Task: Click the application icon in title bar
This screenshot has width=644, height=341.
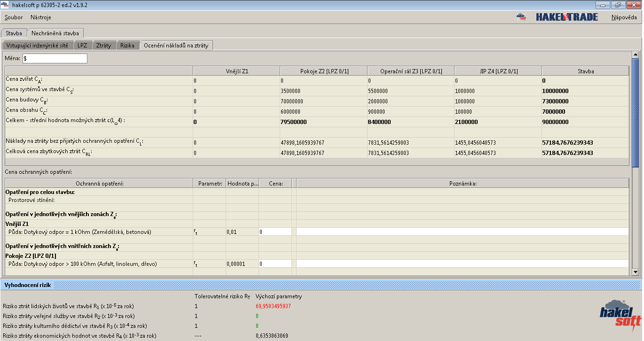Action: pyautogui.click(x=5, y=5)
